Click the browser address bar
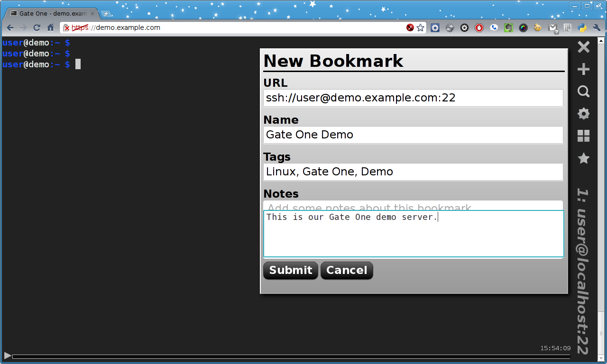Viewport: 607px width, 364px height. tap(243, 27)
